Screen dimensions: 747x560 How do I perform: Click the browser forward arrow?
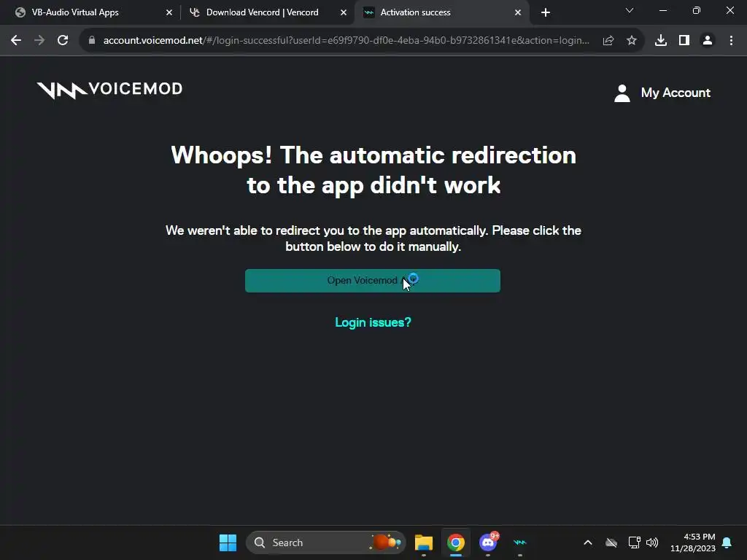coord(39,41)
